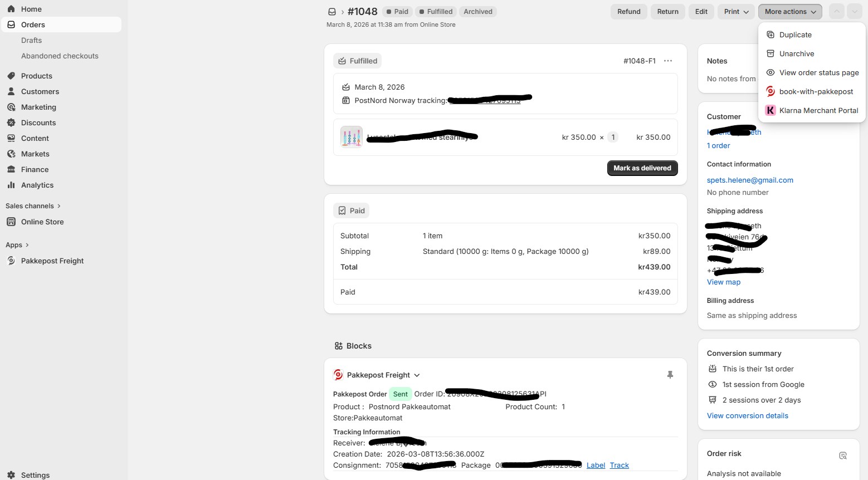Click the Finance bank icon

point(11,169)
